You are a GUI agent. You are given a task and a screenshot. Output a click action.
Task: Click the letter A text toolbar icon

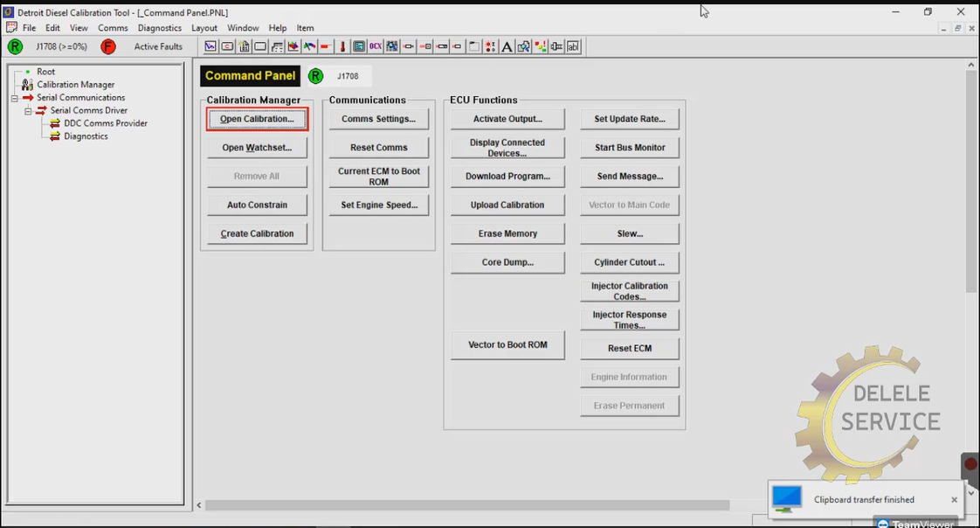pos(507,46)
